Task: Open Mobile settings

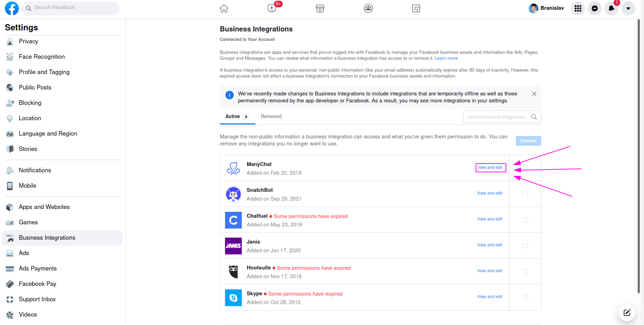Action: pos(62,186)
